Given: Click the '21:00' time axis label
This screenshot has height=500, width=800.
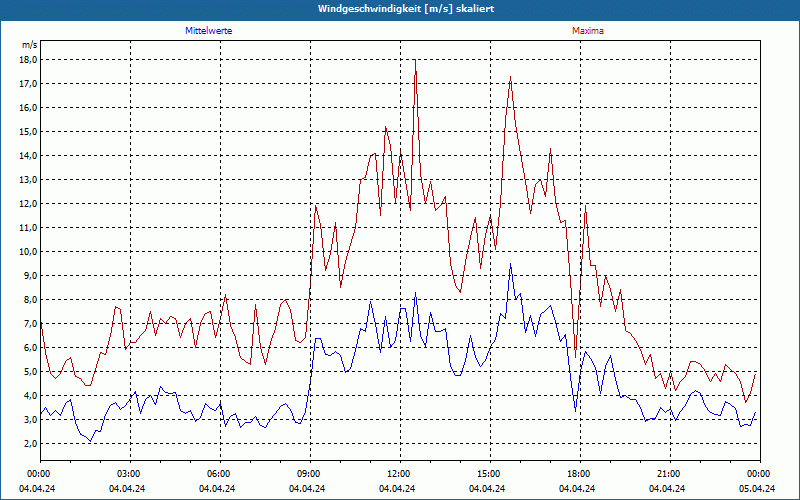Looking at the screenshot, I should pos(670,474).
